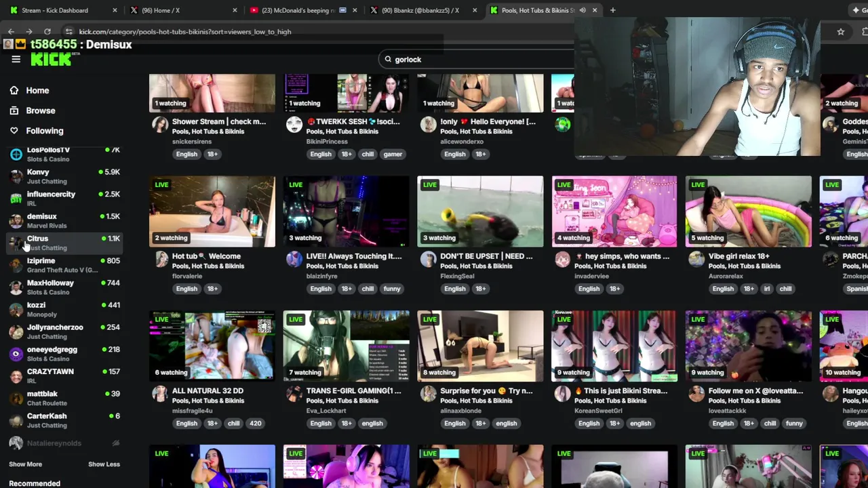This screenshot has width=868, height=488.
Task: Open Iziprime channel in sidebar
Action: [66, 265]
